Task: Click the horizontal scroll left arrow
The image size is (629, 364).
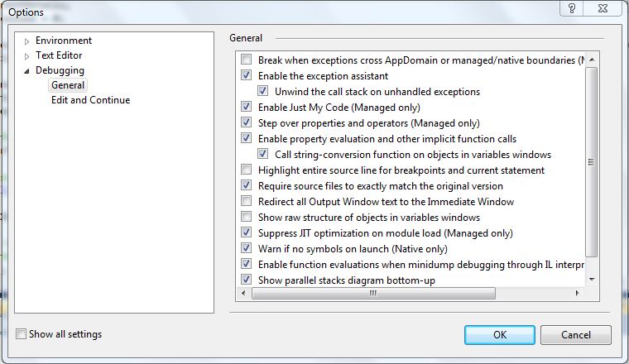Action: click(x=243, y=293)
